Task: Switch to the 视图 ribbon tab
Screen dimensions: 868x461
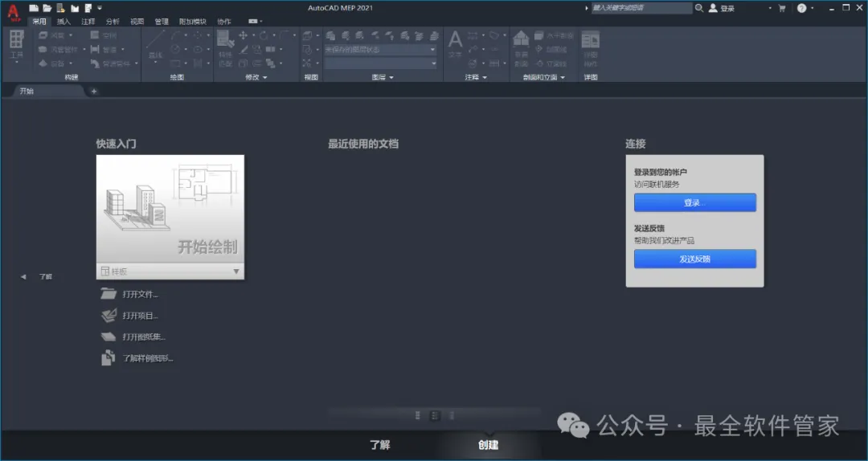Action: 137,22
